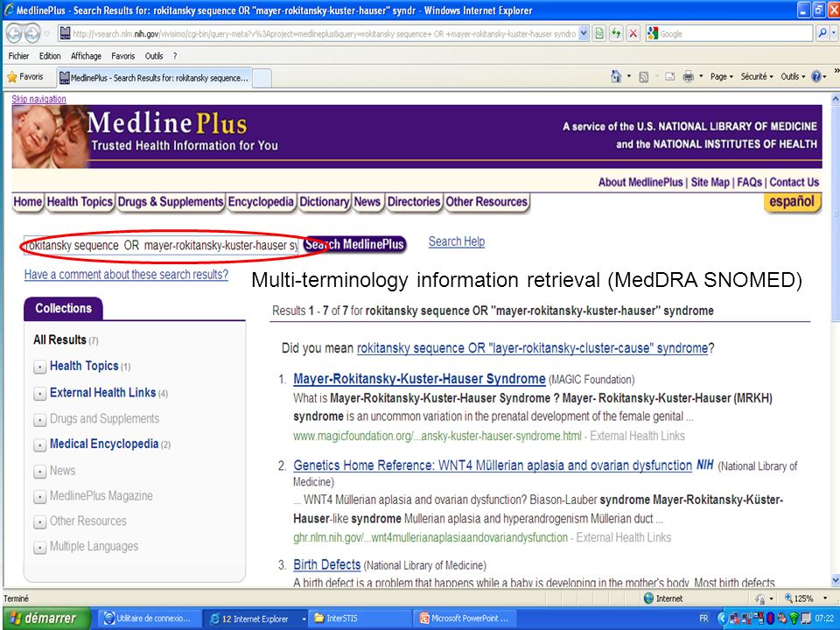Open the Favoris menu in menu bar

coord(123,56)
